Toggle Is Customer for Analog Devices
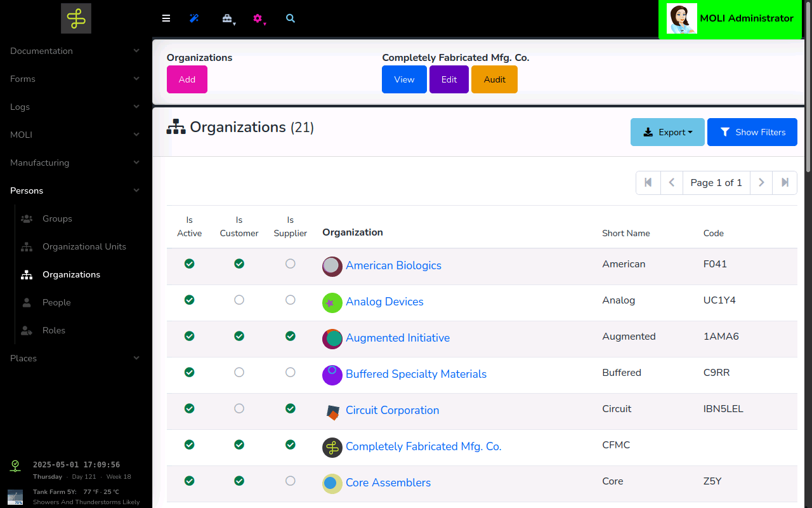 (x=239, y=300)
